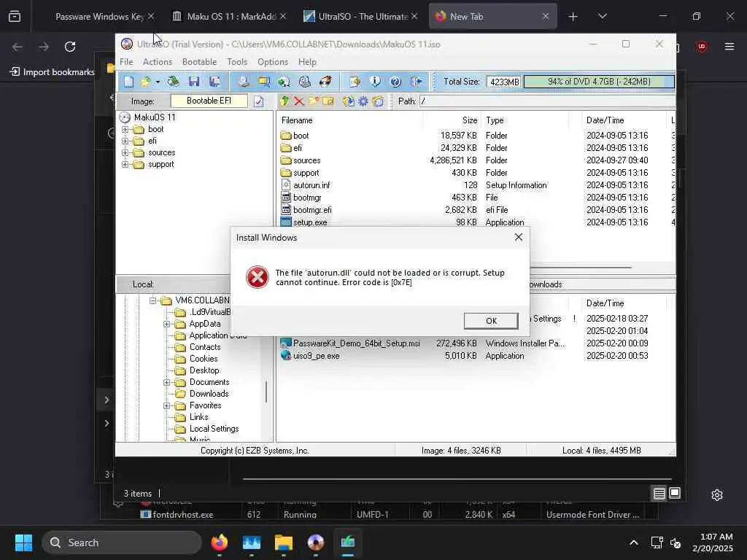Viewport: 747px width, 560px height.
Task: Open the Bootable menu
Action: tap(199, 62)
